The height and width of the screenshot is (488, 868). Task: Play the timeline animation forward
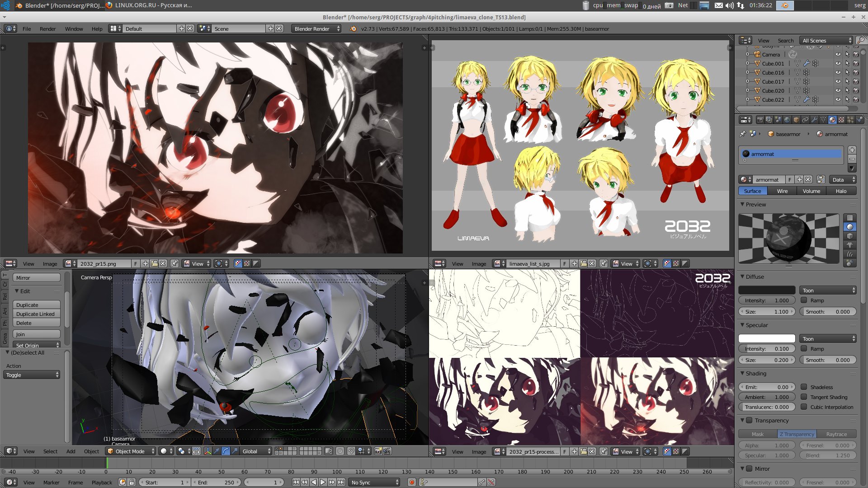pos(323,483)
